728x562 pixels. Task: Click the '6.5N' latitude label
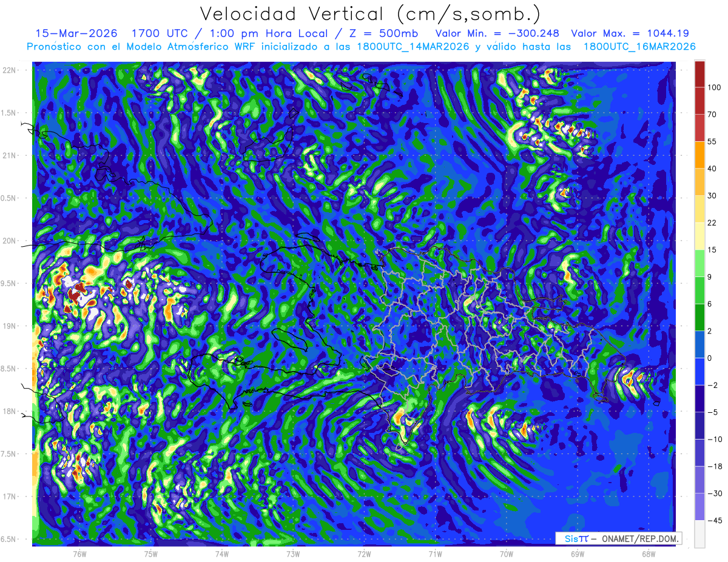[x=8, y=539]
